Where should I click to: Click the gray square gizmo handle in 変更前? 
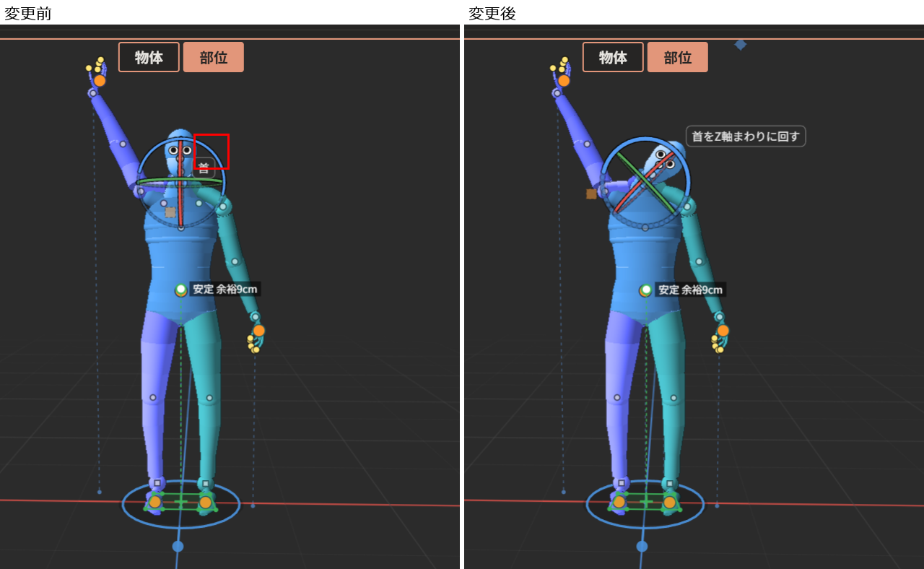[170, 212]
